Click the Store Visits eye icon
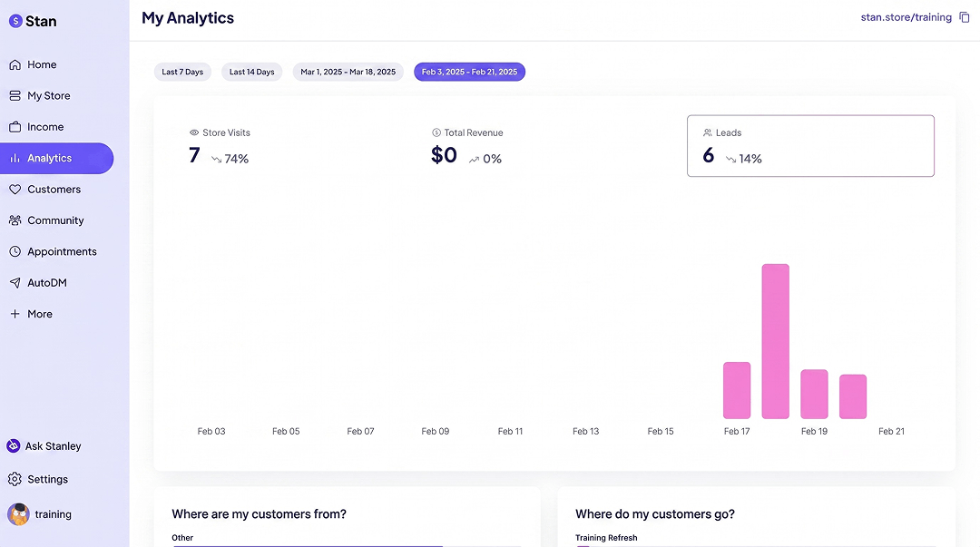980x547 pixels. pyautogui.click(x=194, y=132)
